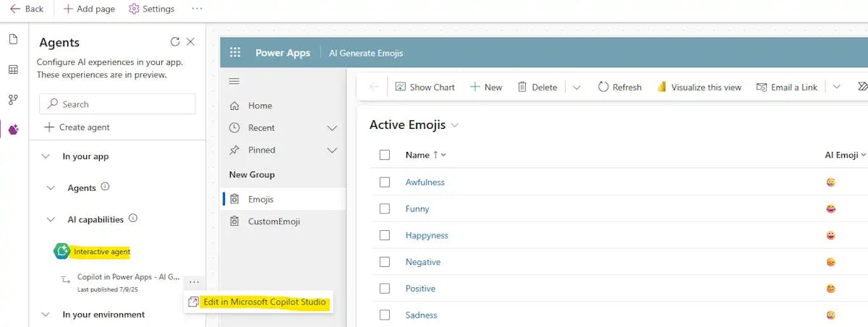The width and height of the screenshot is (868, 327).
Task: Click New record command
Action: point(486,87)
